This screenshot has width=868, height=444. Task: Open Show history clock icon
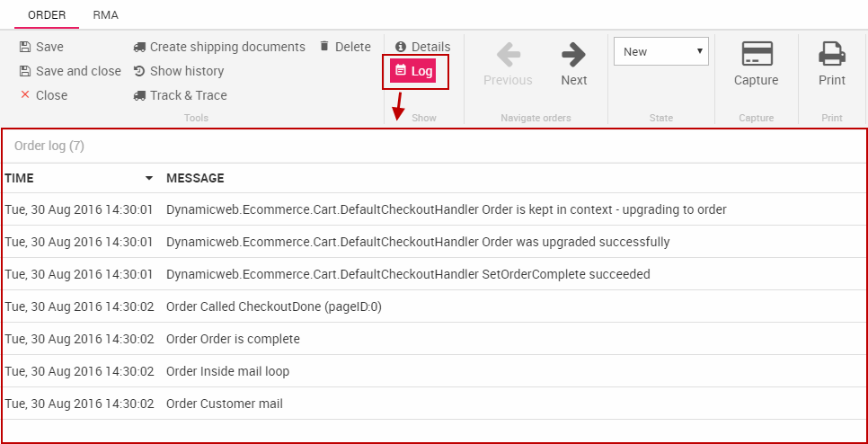point(139,71)
